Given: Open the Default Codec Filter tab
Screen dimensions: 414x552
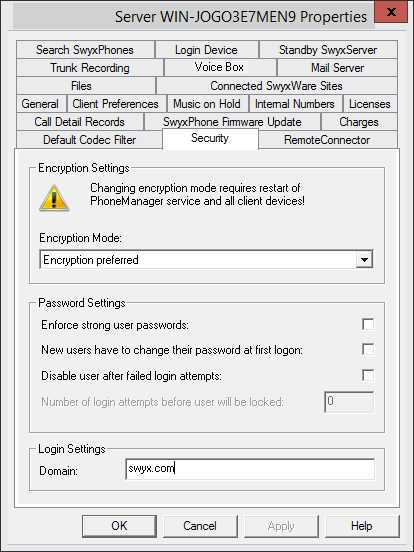Looking at the screenshot, I should [89, 140].
